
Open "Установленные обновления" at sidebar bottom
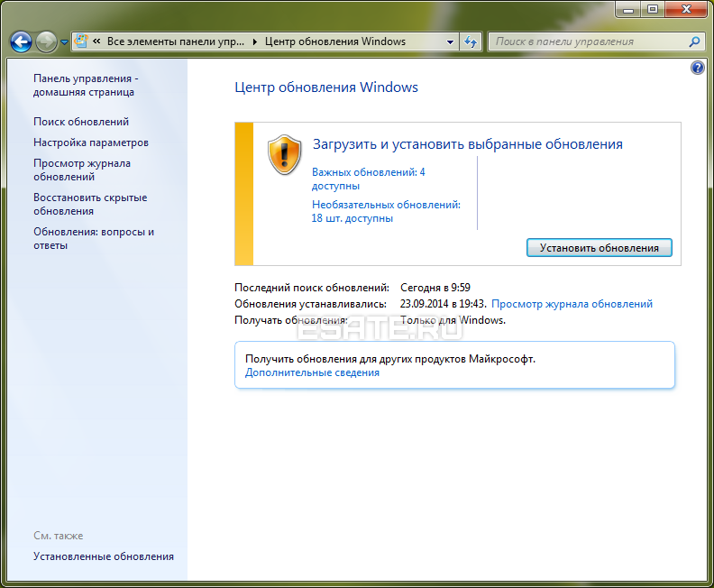[104, 556]
